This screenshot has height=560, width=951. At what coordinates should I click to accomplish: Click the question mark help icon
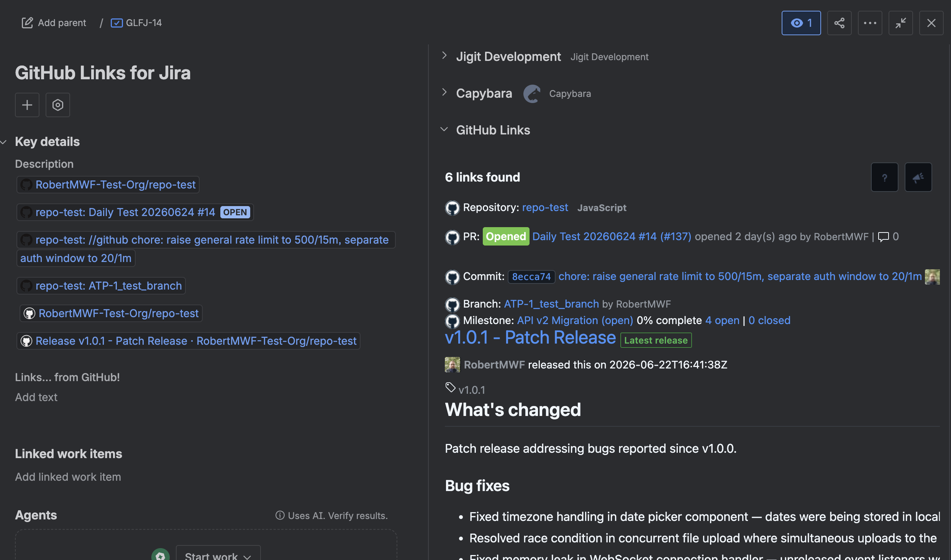coord(884,177)
